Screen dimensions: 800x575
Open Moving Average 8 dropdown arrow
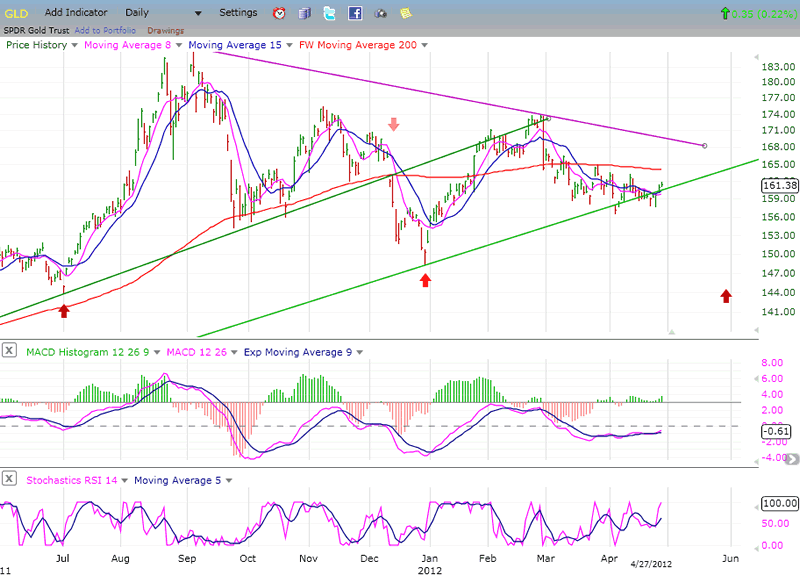(x=179, y=45)
